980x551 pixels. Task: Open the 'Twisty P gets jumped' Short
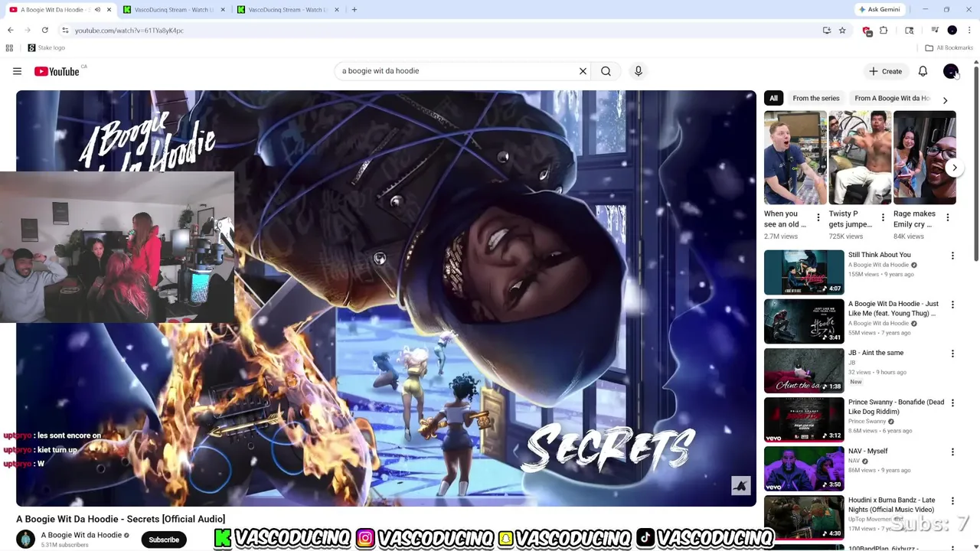[859, 158]
